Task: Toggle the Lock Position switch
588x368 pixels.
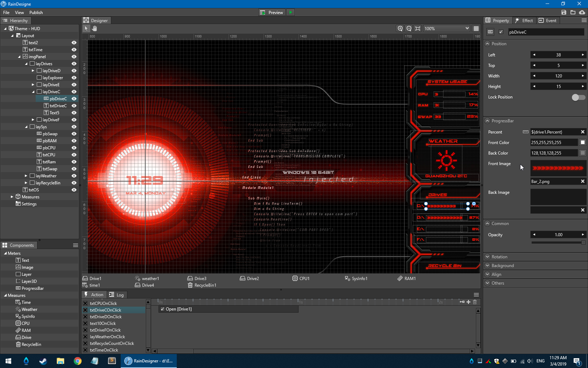Action: (x=578, y=97)
